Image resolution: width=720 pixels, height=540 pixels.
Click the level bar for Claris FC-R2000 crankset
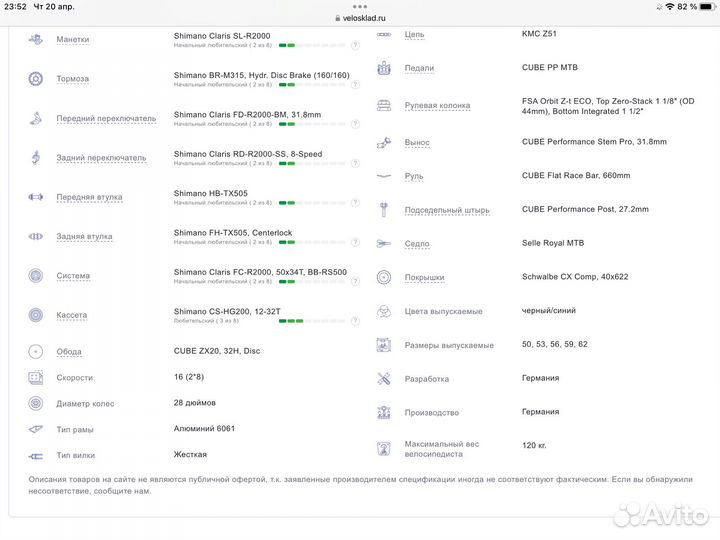click(x=312, y=281)
